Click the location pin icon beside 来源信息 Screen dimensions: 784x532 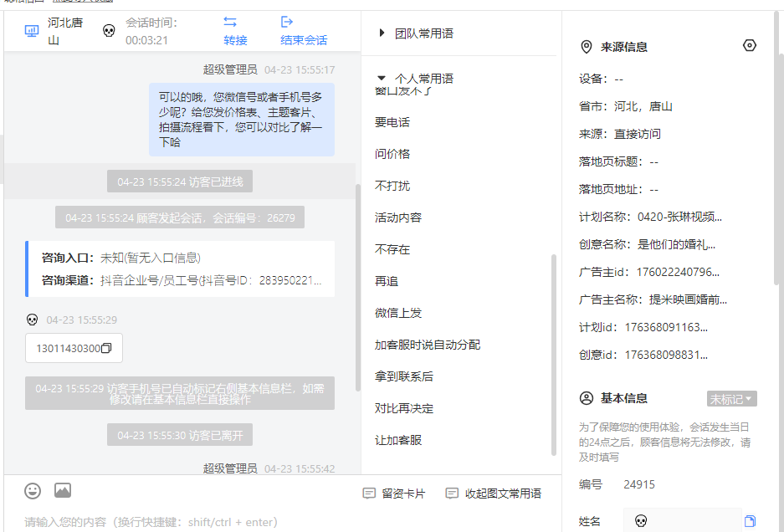click(x=586, y=47)
